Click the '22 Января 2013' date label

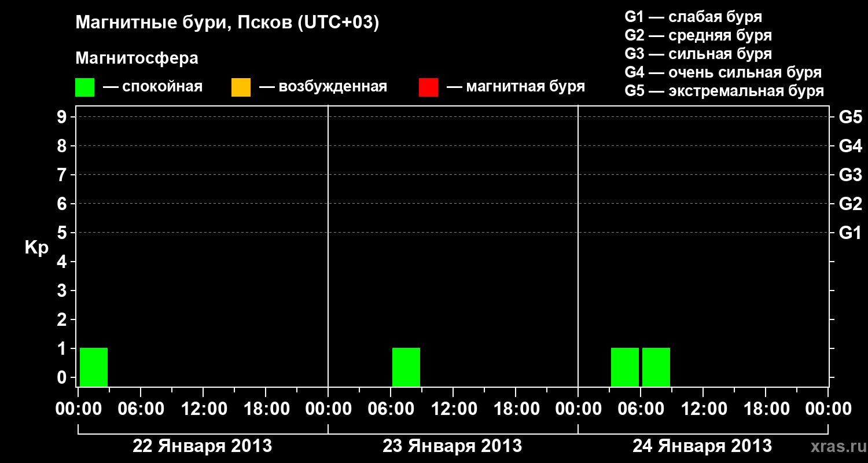pos(203,446)
